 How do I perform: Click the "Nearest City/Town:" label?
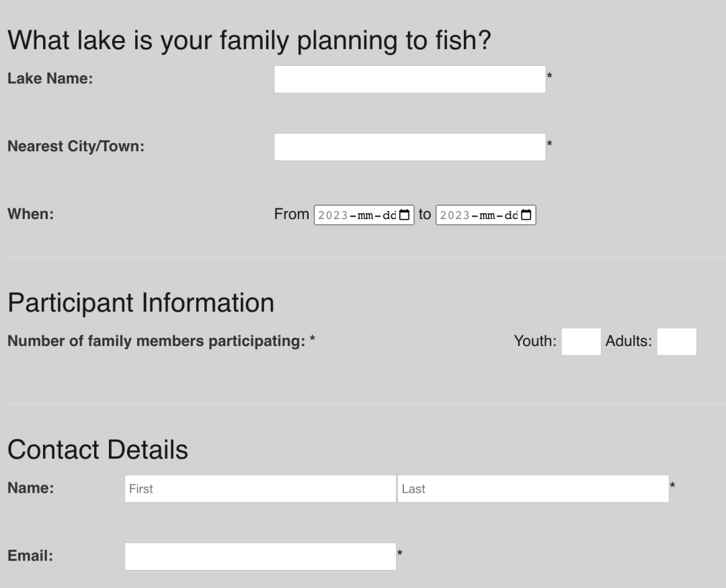click(x=75, y=146)
